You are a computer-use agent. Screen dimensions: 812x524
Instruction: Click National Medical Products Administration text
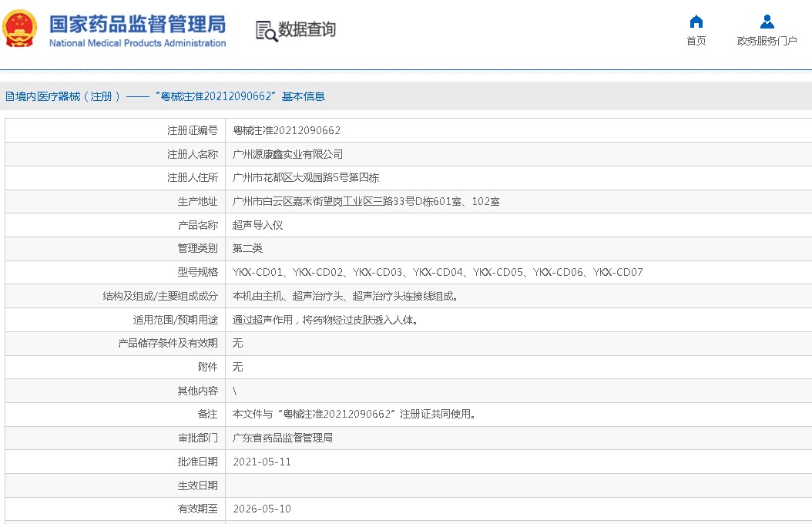click(137, 43)
